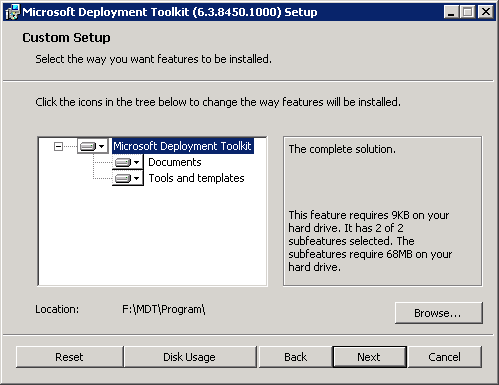Select the Documents tree item
The image size is (499, 385).
pyautogui.click(x=175, y=162)
